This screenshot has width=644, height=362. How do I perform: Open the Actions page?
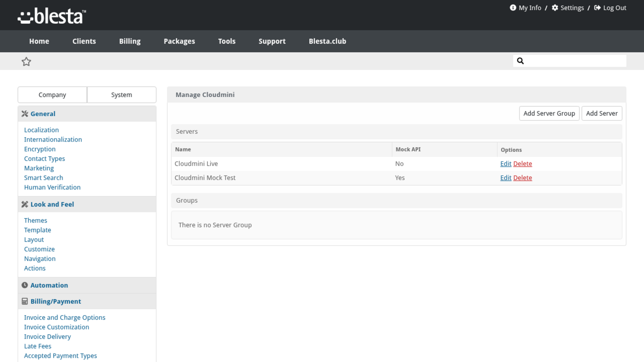(x=35, y=268)
